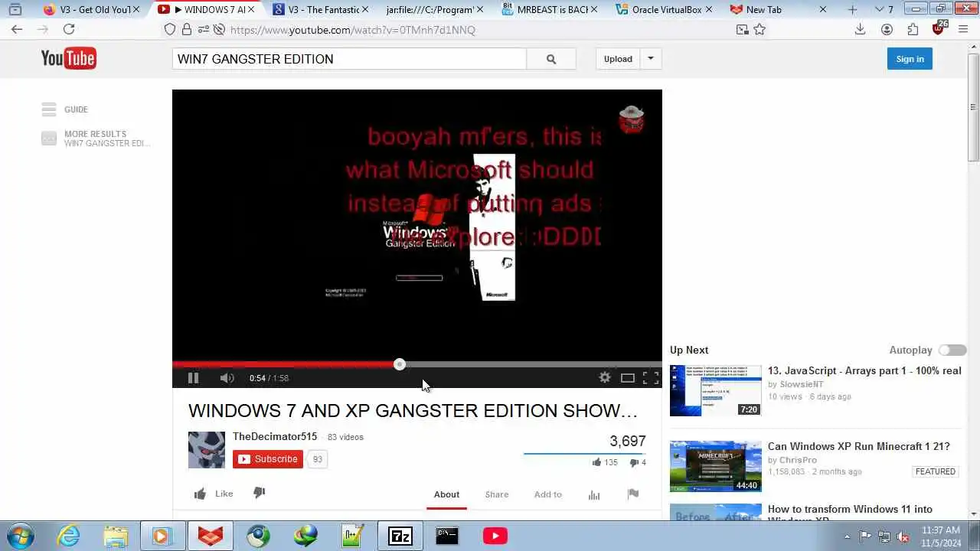
Task: Open the TheDecimator515 channel avatar
Action: [207, 450]
